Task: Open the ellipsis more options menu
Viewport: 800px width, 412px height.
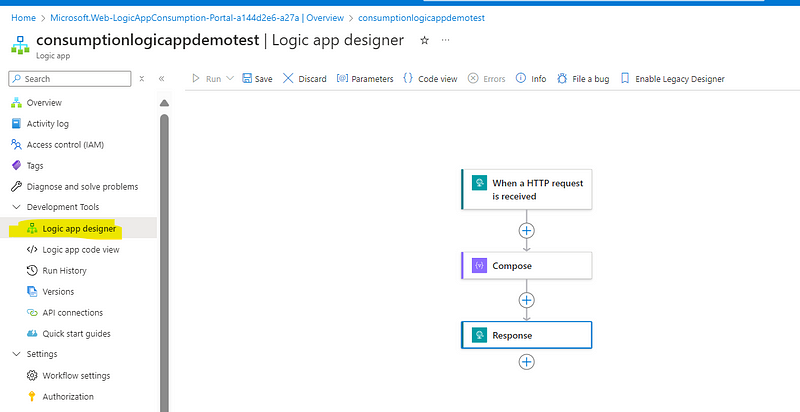Action: point(445,40)
